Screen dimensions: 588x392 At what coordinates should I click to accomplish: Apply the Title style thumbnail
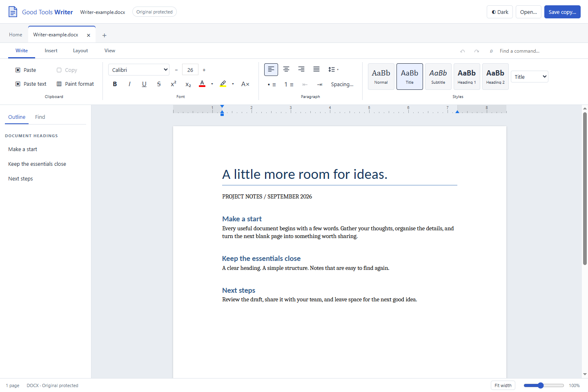coord(410,76)
